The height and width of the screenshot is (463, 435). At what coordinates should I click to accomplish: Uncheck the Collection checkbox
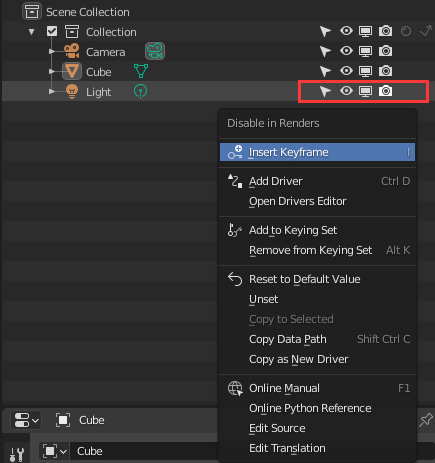[52, 31]
